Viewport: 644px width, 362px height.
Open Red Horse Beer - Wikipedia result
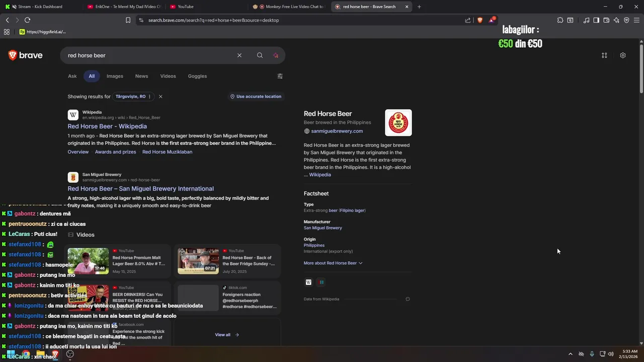(107, 126)
